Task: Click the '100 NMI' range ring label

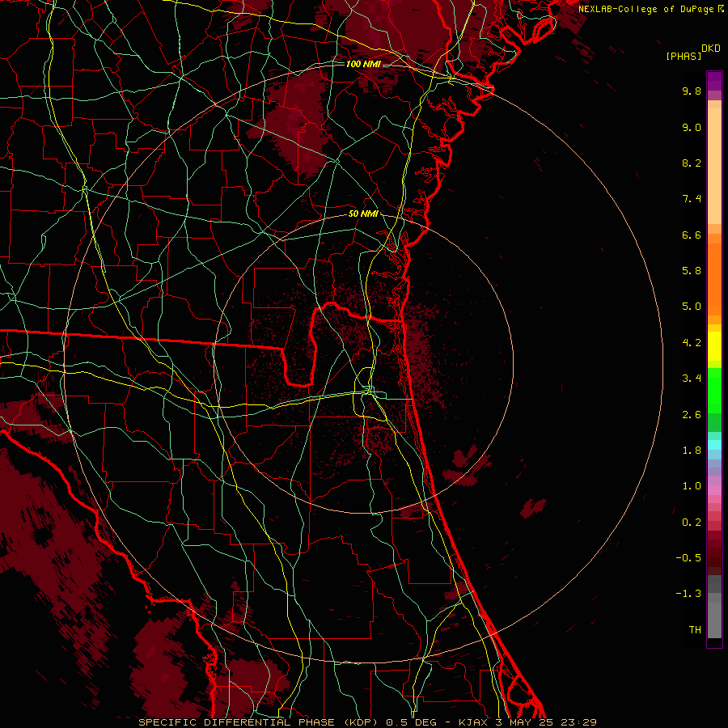Action: point(363,64)
